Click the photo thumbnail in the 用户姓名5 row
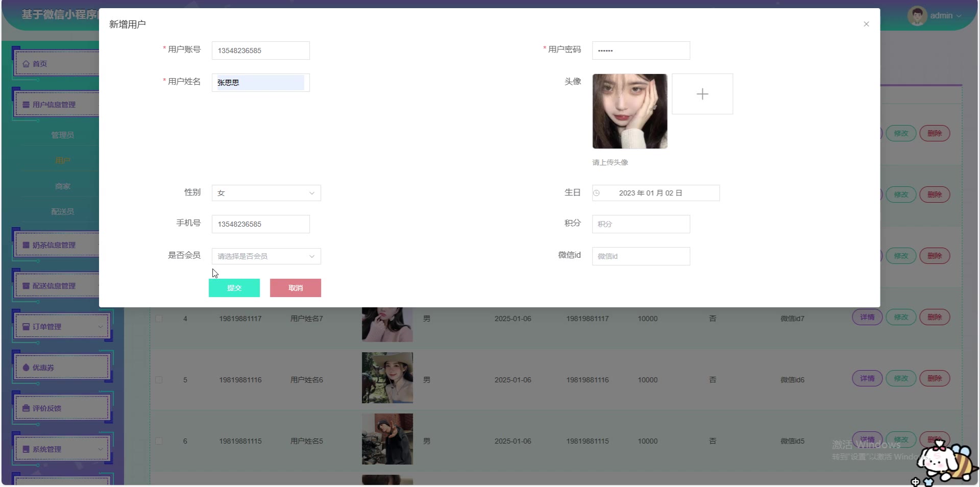The height and width of the screenshot is (487, 980). 387,439
